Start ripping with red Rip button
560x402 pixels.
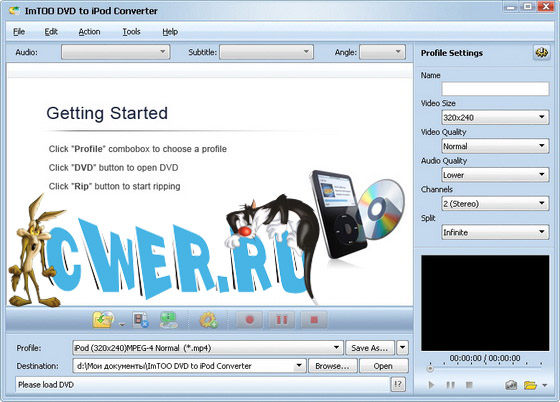click(250, 320)
